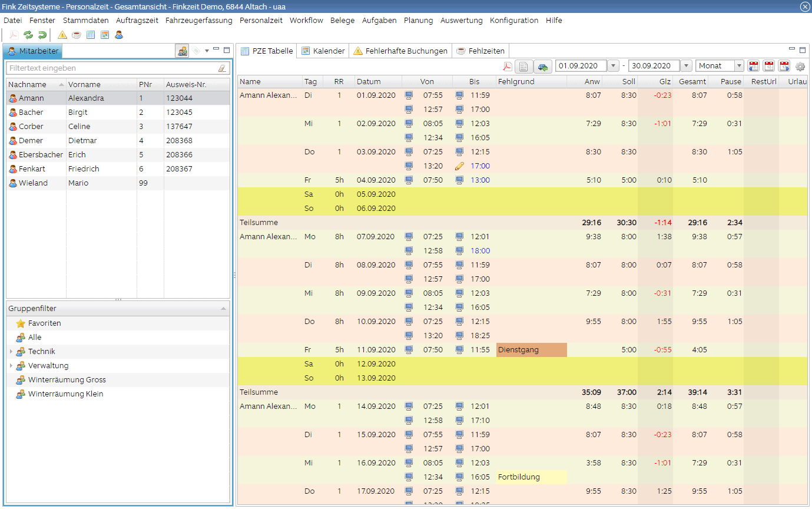Open the Fahrzeugerfassung menu

(199, 21)
